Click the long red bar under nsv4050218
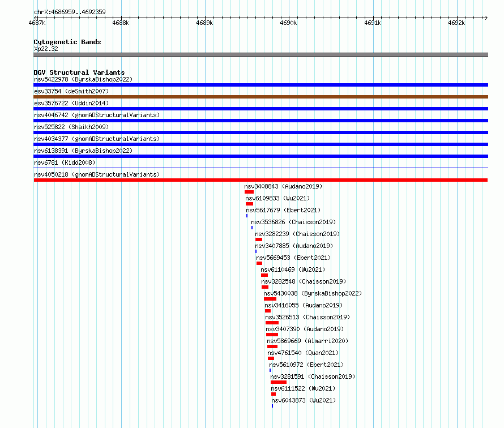 260,180
